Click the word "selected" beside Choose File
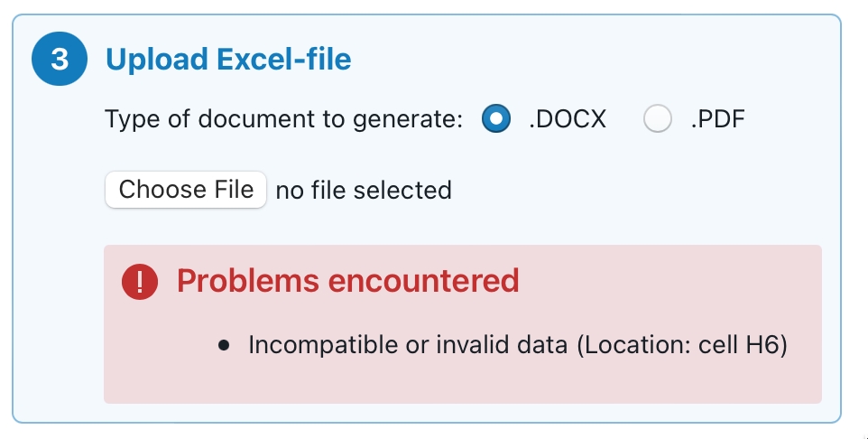This screenshot has height=439, width=868. 402,190
